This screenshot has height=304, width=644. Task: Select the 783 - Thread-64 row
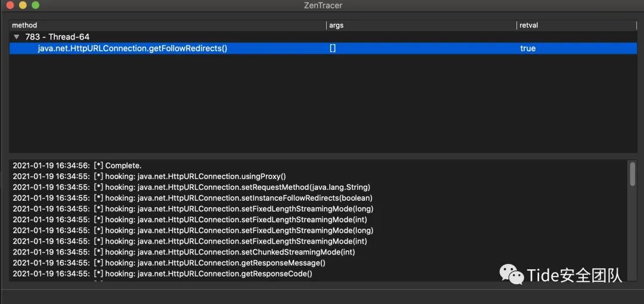click(323, 36)
